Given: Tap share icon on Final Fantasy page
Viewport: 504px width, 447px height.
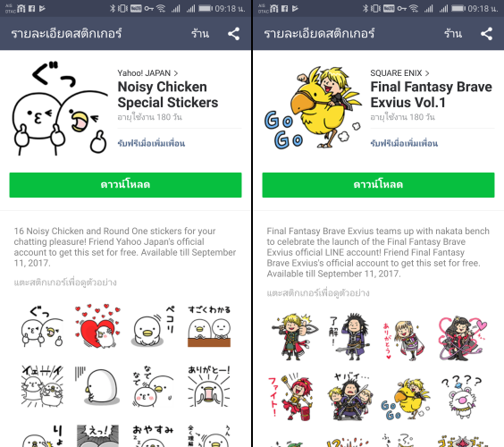Looking at the screenshot, I should pos(487,34).
